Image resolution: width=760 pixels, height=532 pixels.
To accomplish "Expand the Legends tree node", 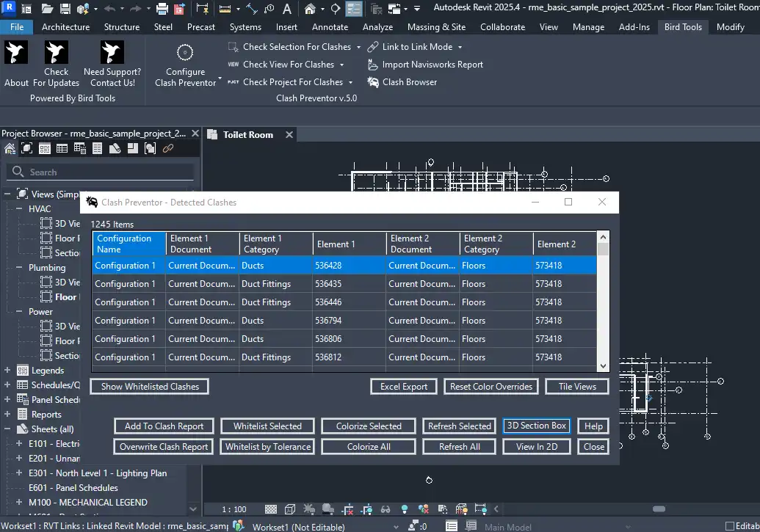I will point(7,371).
